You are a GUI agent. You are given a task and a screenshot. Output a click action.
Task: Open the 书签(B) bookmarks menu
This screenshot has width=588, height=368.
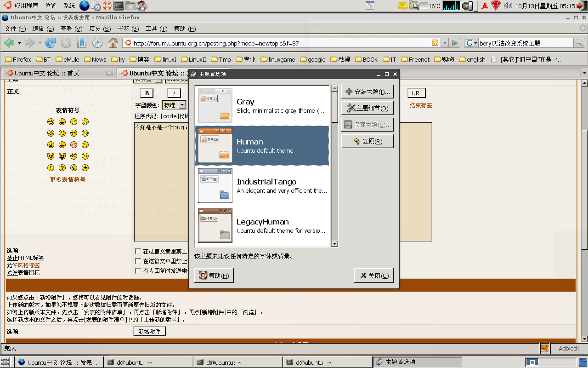[x=128, y=29]
